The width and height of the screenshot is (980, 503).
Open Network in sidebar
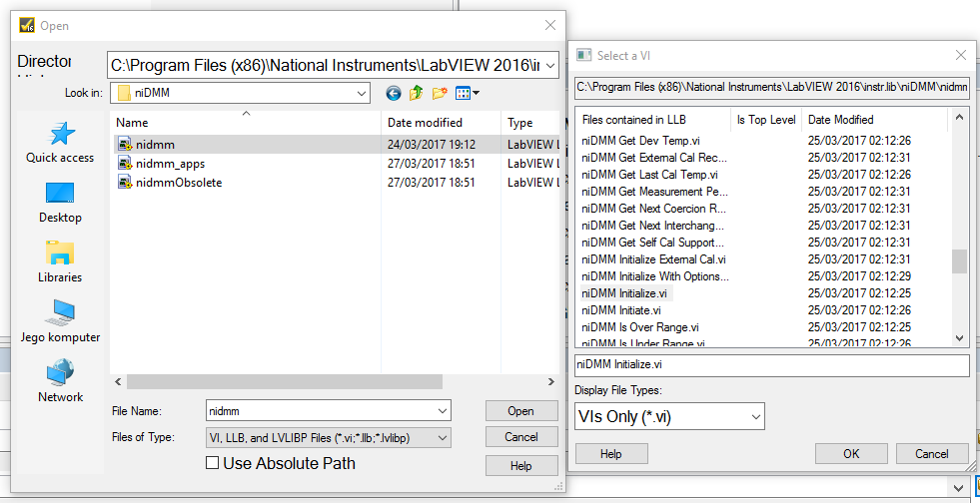(x=60, y=382)
